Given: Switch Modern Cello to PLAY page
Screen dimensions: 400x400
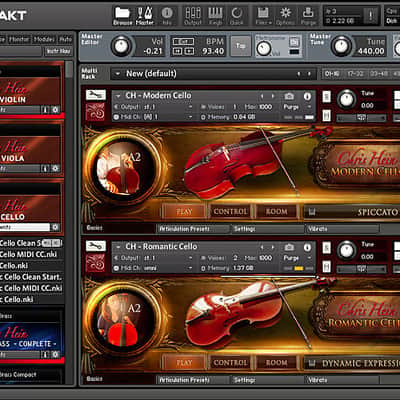Looking at the screenshot, I should (184, 211).
